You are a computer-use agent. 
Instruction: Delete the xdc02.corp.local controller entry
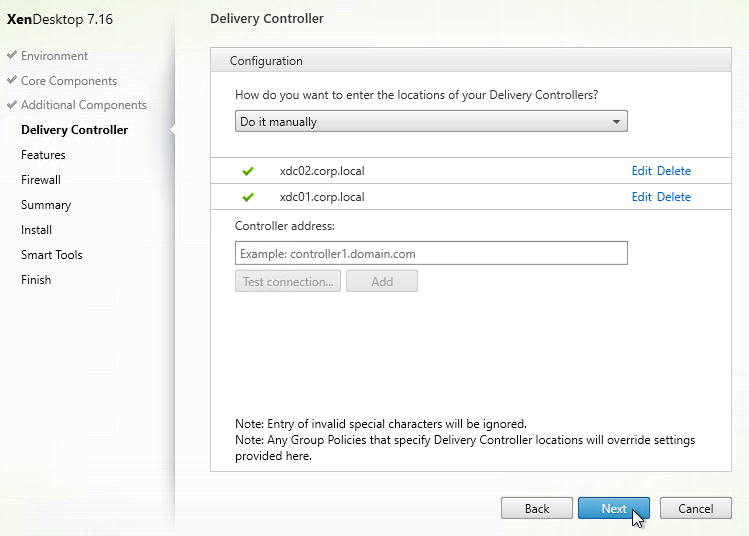(674, 171)
